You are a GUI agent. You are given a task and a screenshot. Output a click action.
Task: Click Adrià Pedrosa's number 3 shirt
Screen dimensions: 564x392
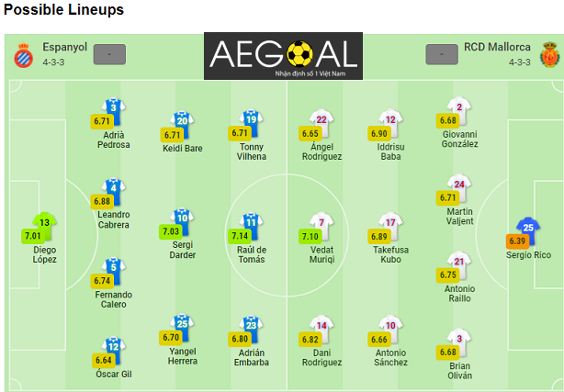point(113,111)
